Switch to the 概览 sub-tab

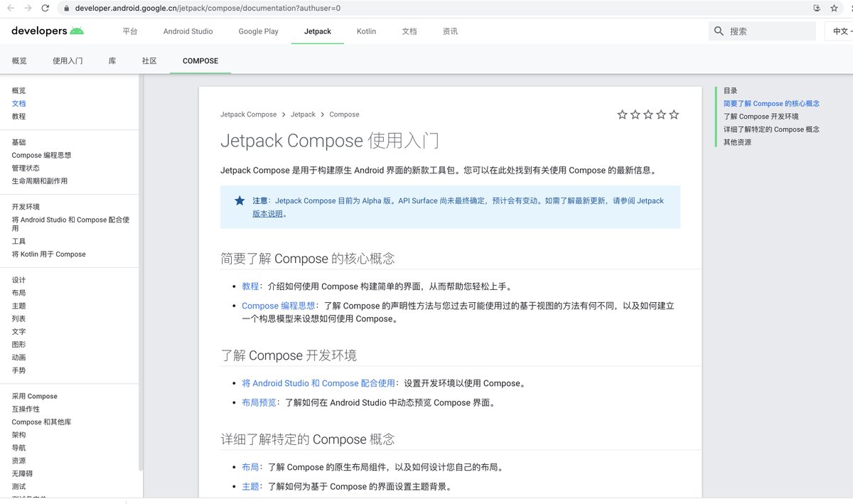point(19,60)
